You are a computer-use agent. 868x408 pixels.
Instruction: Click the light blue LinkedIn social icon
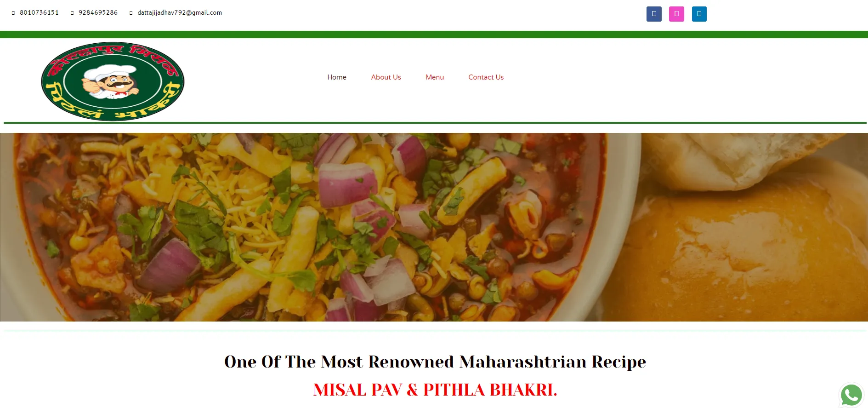pyautogui.click(x=699, y=14)
